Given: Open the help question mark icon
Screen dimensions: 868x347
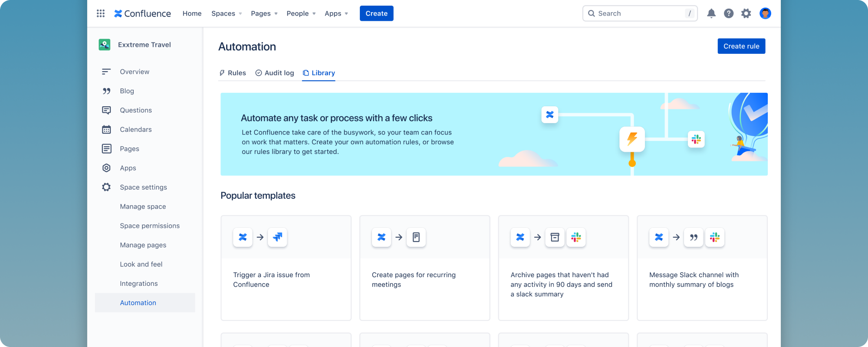Looking at the screenshot, I should pyautogui.click(x=729, y=13).
